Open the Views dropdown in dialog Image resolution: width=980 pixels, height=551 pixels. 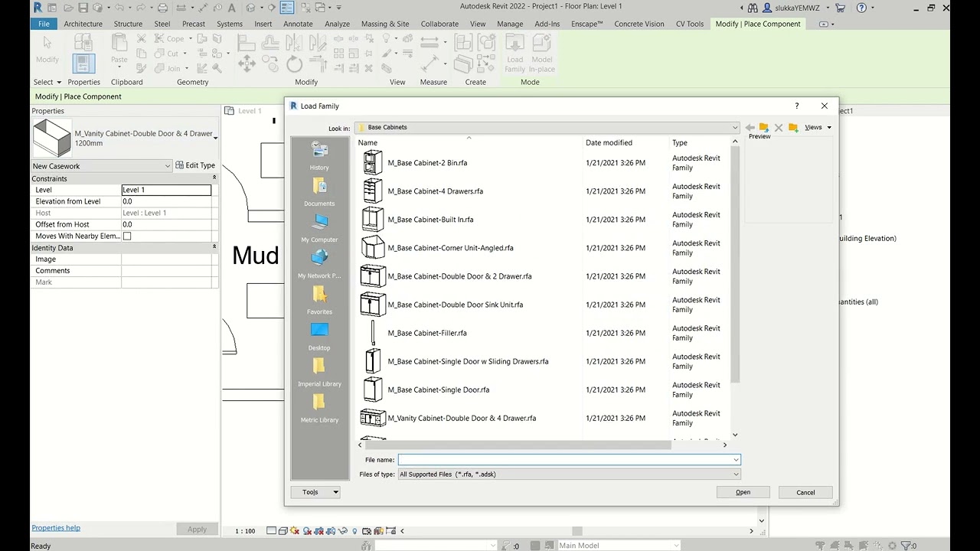point(818,128)
